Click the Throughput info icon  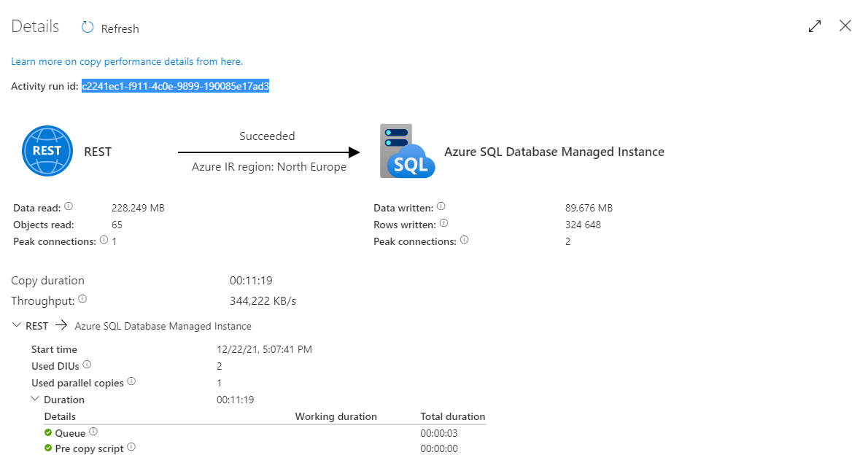coord(81,297)
